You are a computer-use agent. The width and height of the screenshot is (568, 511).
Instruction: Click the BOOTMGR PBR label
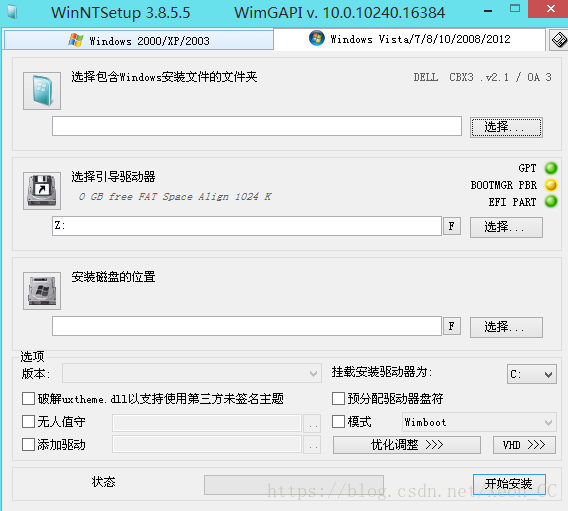tap(504, 185)
